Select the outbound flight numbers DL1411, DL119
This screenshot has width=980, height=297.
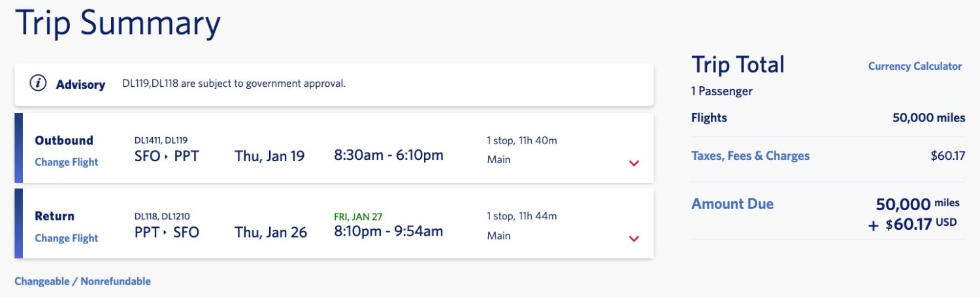pyautogui.click(x=161, y=140)
